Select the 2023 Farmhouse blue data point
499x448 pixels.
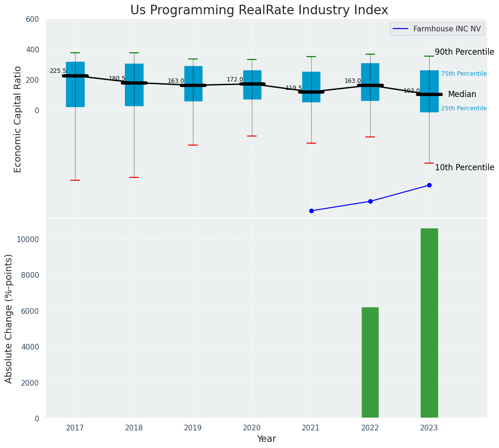429,185
